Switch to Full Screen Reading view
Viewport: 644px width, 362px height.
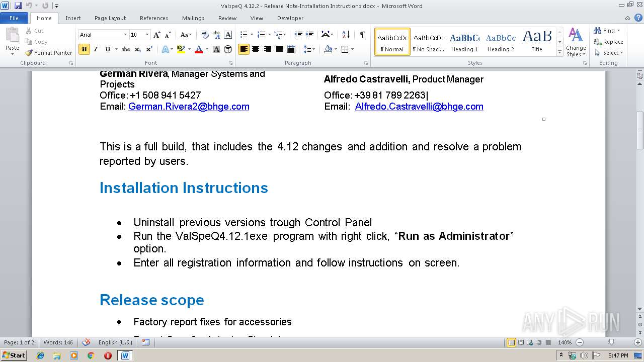(x=521, y=342)
